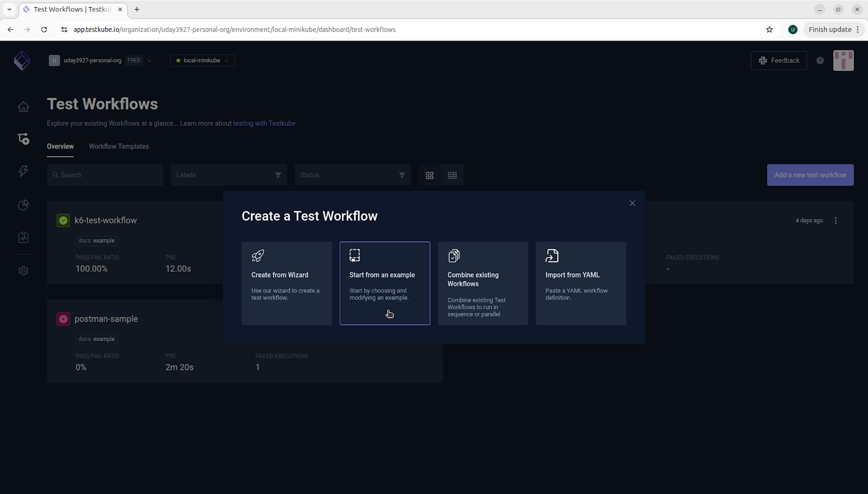Screen dimensions: 868x494
Task: Click the browser address bar URL
Action: coord(234,30)
